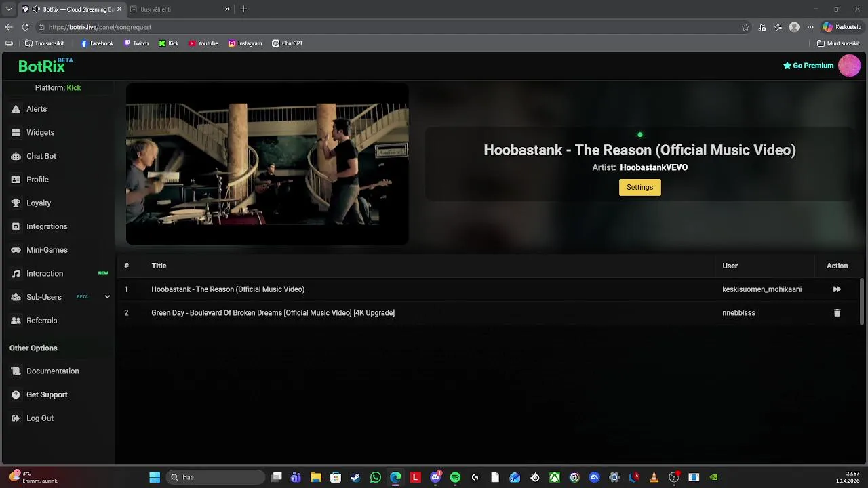This screenshot has height=488, width=868.
Task: Open the Youtube bookmark
Action: (203, 43)
